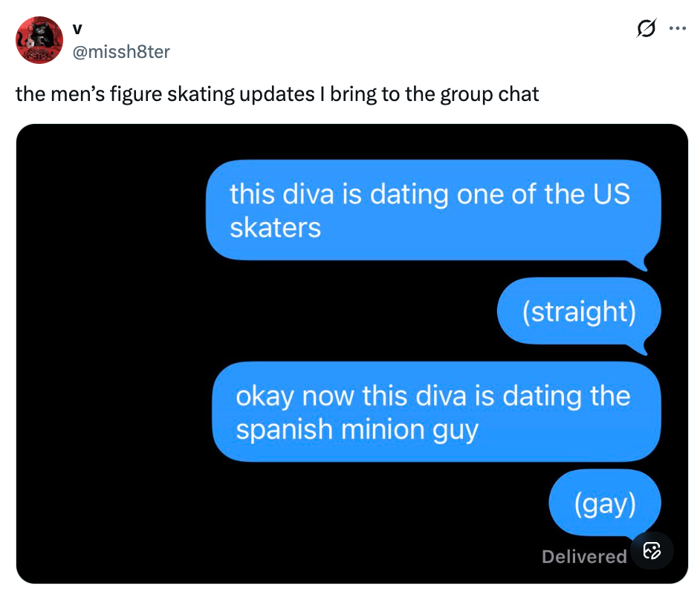Select the "(straight)" message bubble
The image size is (700, 597).
[x=579, y=312]
